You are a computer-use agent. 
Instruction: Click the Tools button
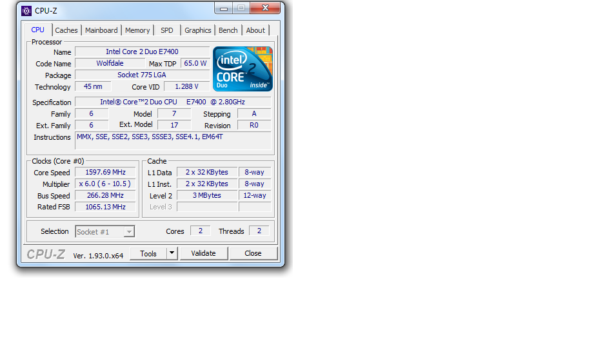point(148,254)
